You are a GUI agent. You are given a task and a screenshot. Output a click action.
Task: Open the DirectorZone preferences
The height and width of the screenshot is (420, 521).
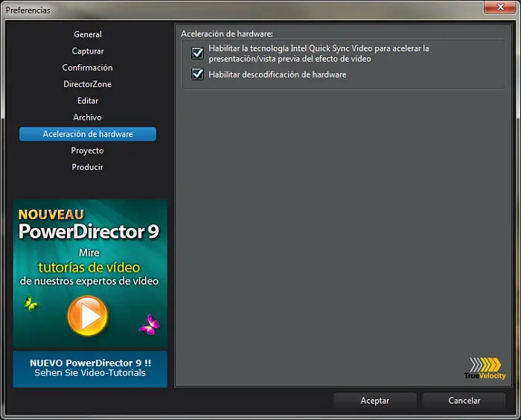pos(88,84)
